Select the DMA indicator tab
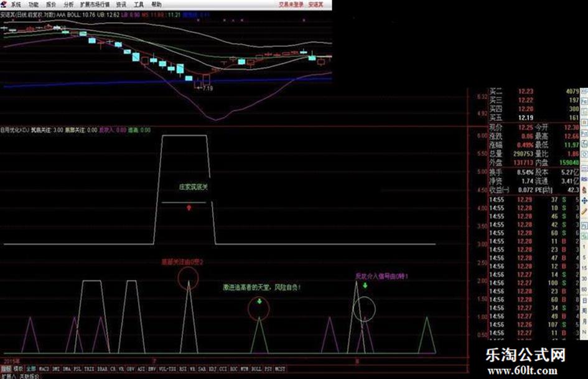This screenshot has width=588, height=379. pos(67,369)
